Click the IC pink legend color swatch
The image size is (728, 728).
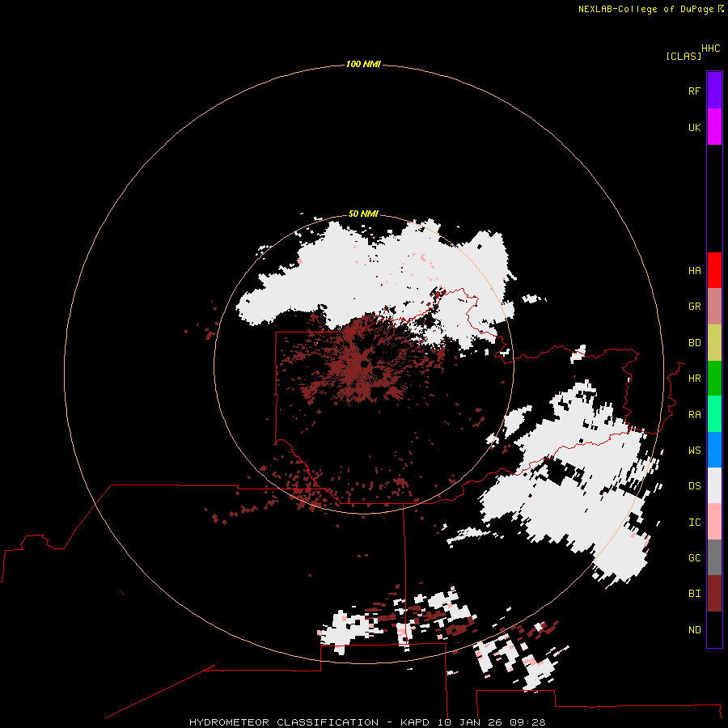714,522
